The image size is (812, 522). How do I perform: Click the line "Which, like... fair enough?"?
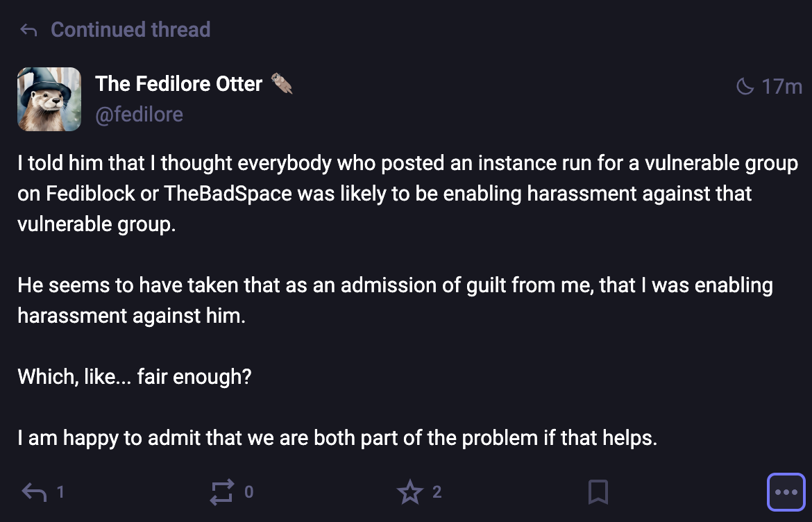(135, 377)
